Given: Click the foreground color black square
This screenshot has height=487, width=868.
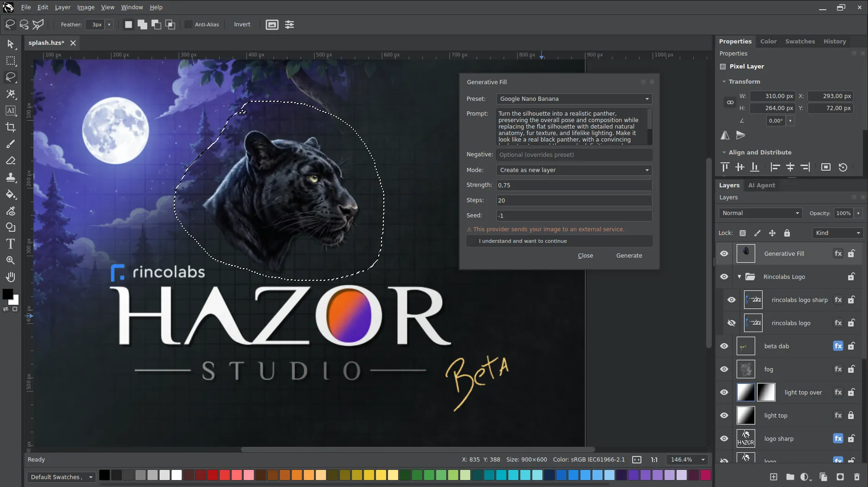Looking at the screenshot, I should click(x=8, y=294).
